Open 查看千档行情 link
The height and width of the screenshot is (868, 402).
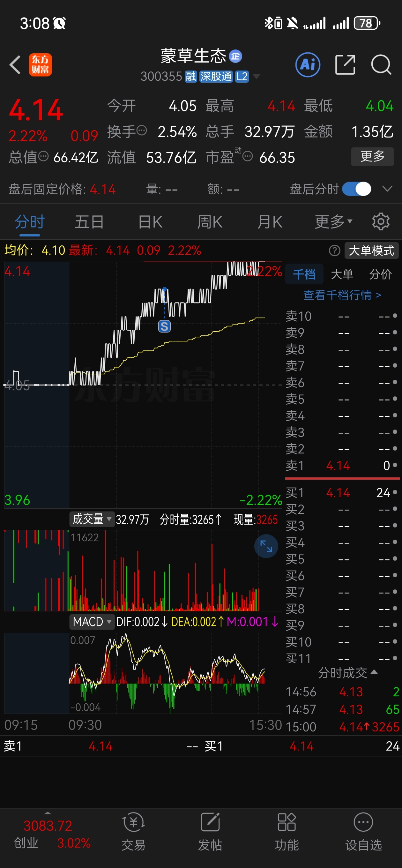click(342, 295)
